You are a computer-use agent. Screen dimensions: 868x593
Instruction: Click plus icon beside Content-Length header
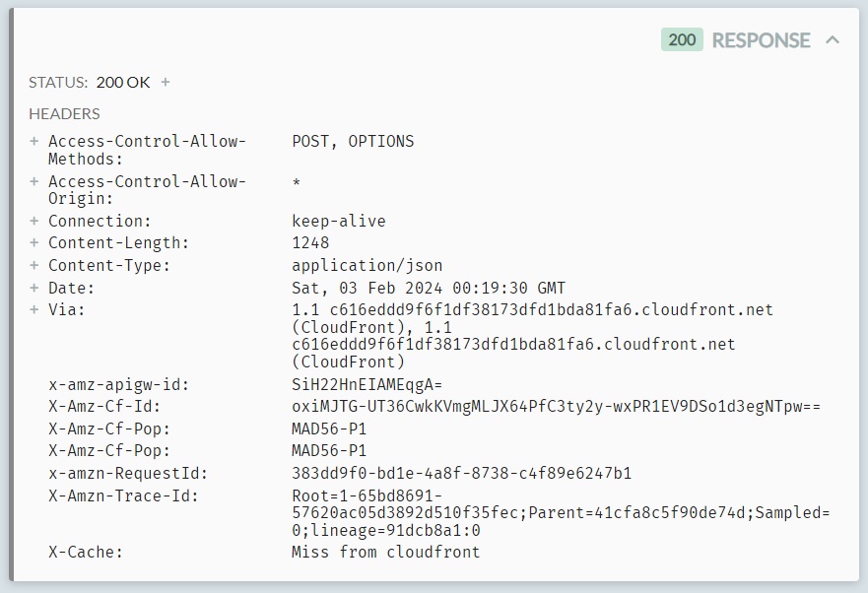[34, 242]
